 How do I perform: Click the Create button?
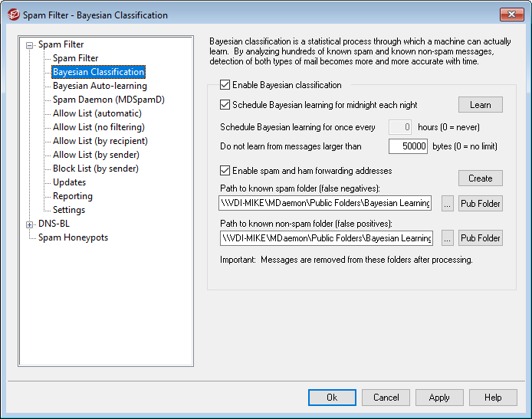tap(480, 178)
